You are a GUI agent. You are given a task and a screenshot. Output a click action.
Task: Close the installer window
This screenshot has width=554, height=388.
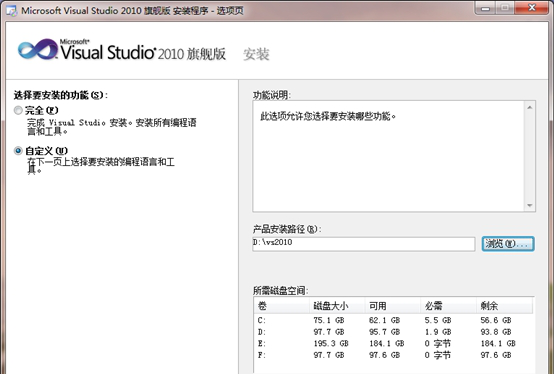tap(532, 8)
